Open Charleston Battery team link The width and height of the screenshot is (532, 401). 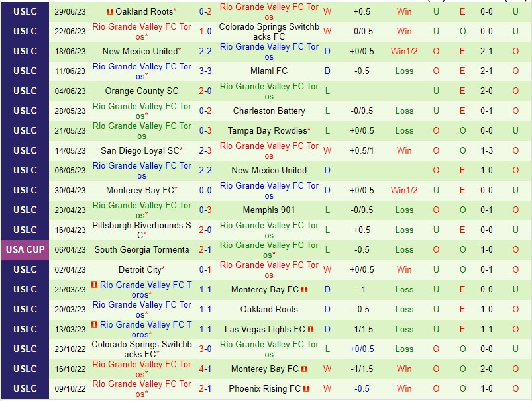pos(269,111)
